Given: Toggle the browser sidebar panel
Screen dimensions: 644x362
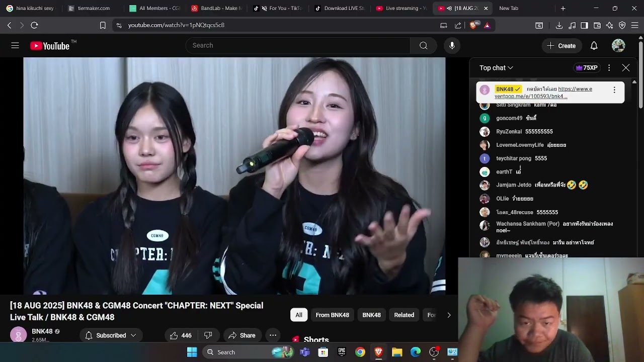Looking at the screenshot, I should (584, 25).
